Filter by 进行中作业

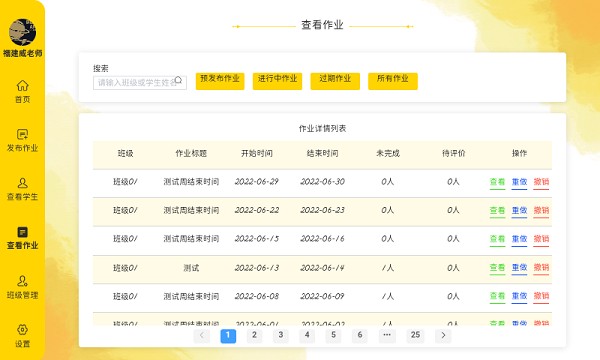point(277,81)
